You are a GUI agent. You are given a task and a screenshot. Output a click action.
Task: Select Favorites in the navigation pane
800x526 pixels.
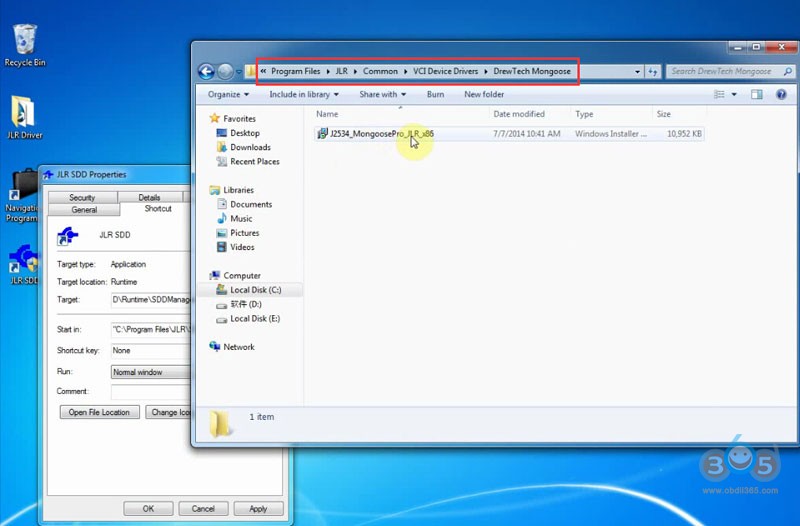tap(239, 118)
